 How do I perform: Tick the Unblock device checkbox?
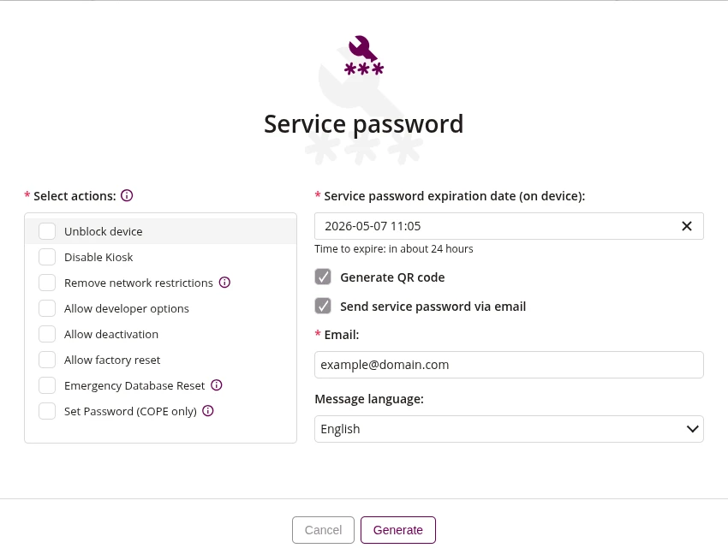pos(47,231)
